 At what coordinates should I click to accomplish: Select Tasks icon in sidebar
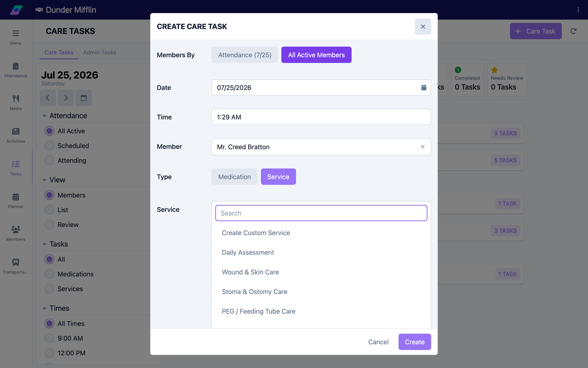[16, 164]
